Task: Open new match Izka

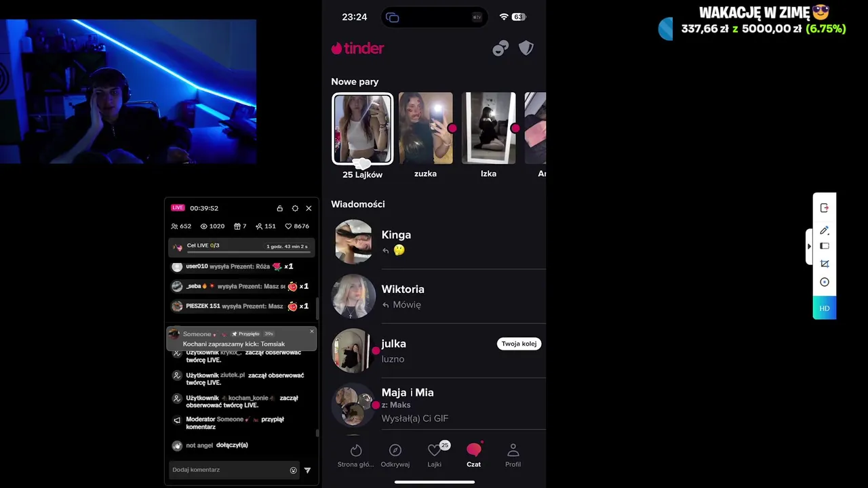Action: point(489,128)
